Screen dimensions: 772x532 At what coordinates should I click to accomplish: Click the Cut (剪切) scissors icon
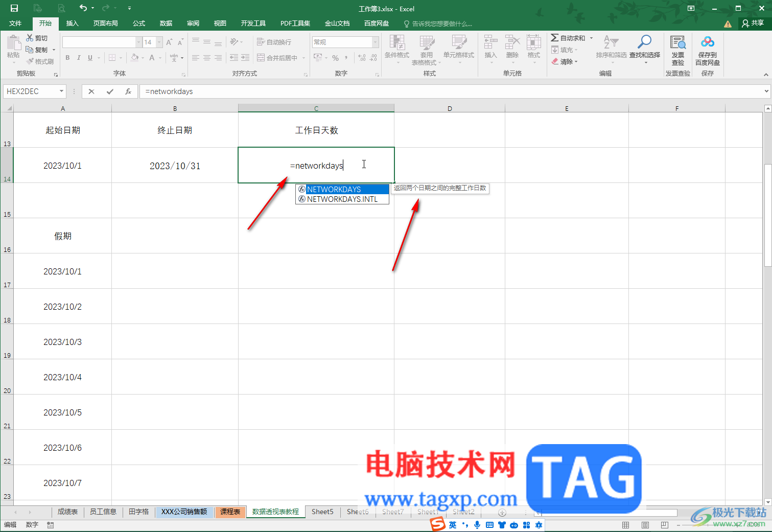30,38
